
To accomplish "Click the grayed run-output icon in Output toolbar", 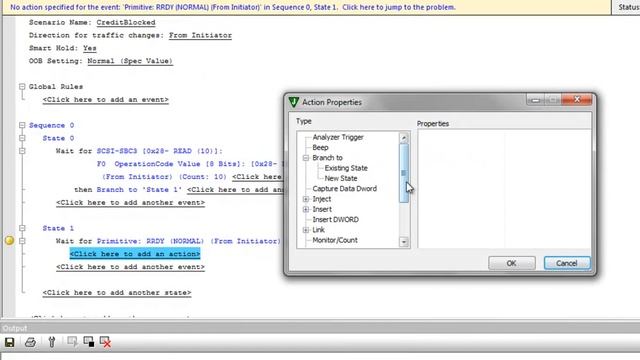I will point(72,341).
